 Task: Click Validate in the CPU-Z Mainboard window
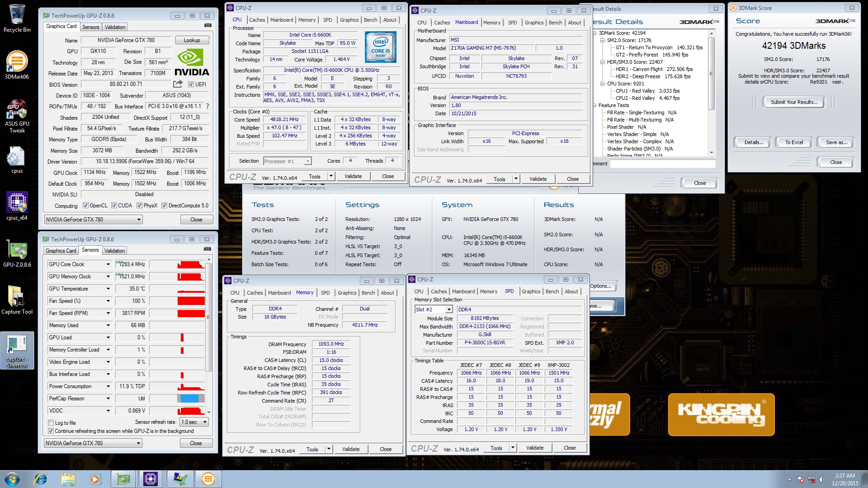point(538,179)
